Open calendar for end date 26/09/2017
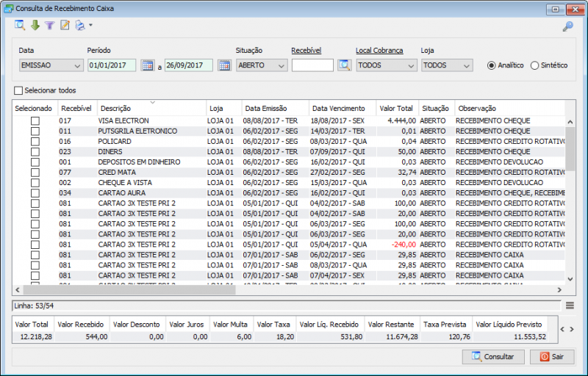Image resolution: width=588 pixels, height=376 pixels. click(224, 65)
